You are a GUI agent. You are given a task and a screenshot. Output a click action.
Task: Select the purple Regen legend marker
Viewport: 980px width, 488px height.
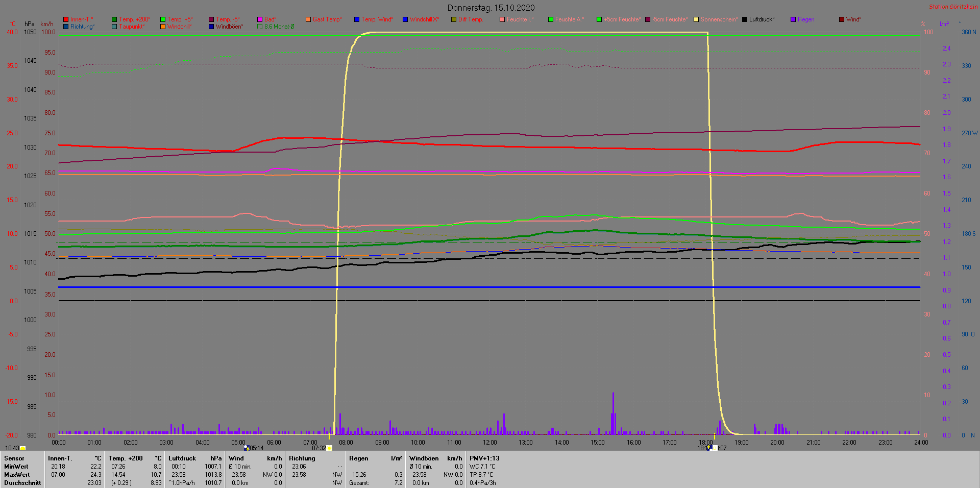click(793, 19)
